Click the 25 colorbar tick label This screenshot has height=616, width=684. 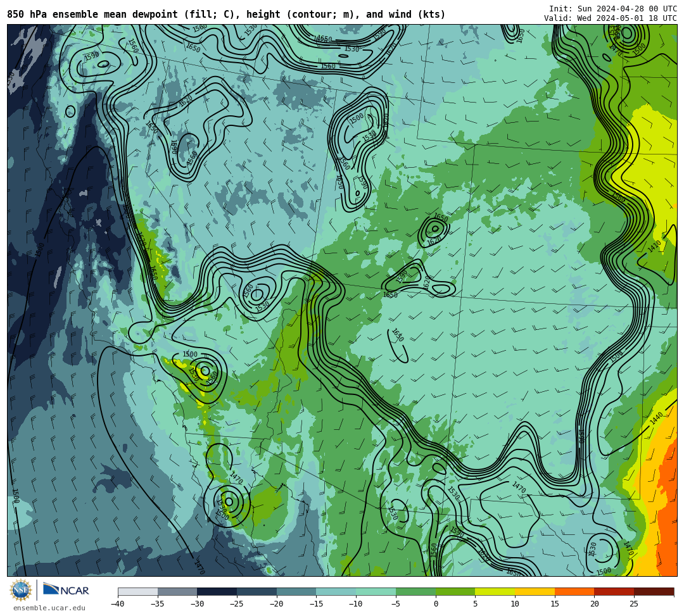click(634, 604)
